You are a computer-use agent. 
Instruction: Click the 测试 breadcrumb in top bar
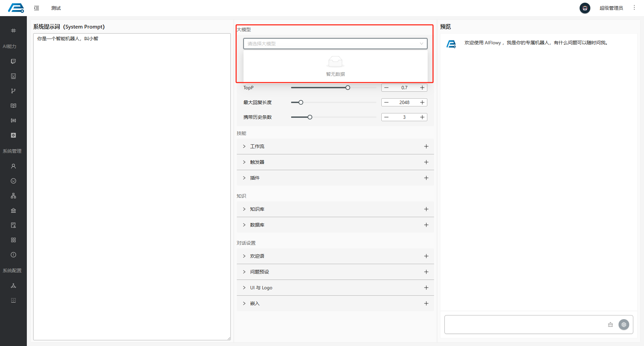(56, 8)
